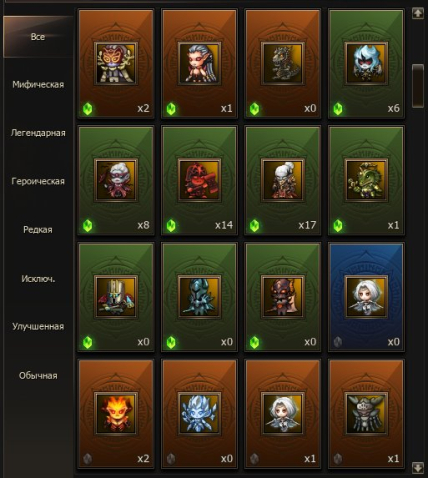Open the white-haired elder card with x17
Screen dimensions: 428x478
pyautogui.click(x=283, y=180)
